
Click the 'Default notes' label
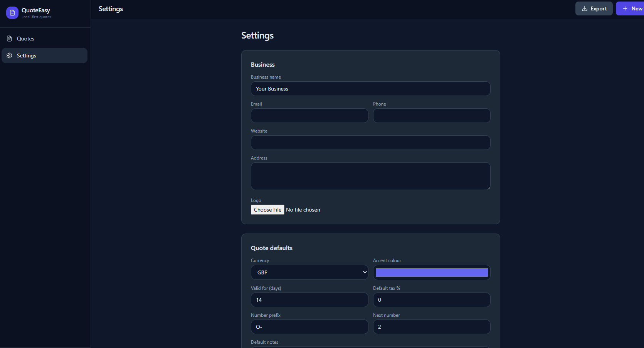point(264,342)
